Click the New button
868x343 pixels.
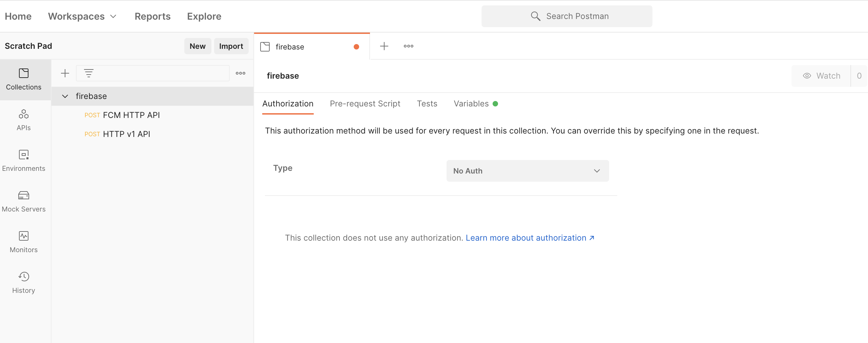click(x=198, y=46)
